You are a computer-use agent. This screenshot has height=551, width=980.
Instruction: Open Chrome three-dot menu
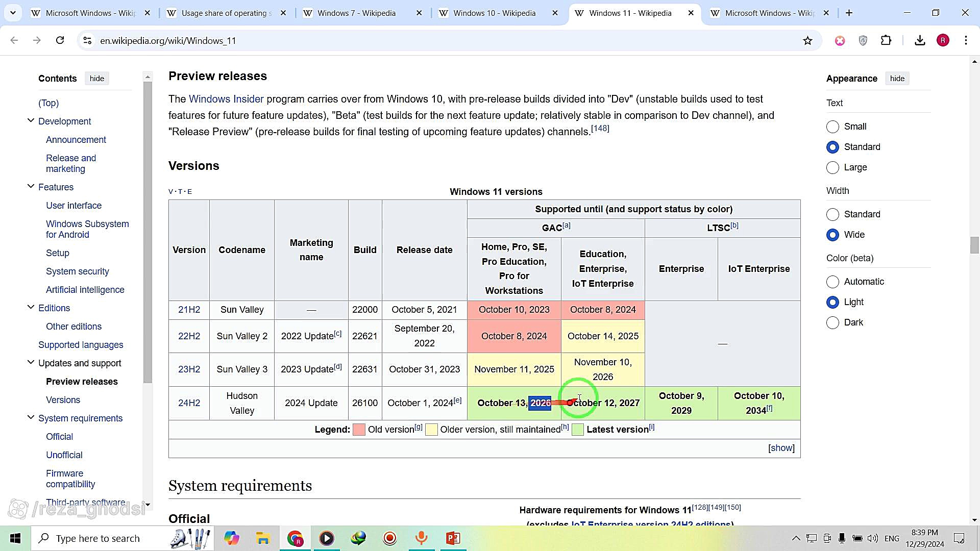966,40
